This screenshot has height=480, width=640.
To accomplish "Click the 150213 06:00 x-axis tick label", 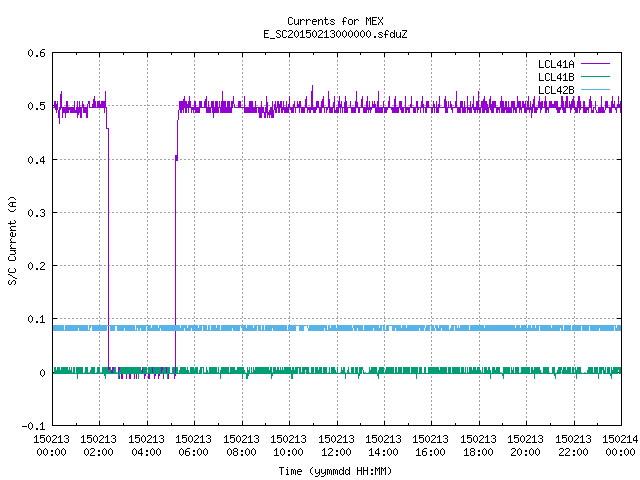I will 193,445.
